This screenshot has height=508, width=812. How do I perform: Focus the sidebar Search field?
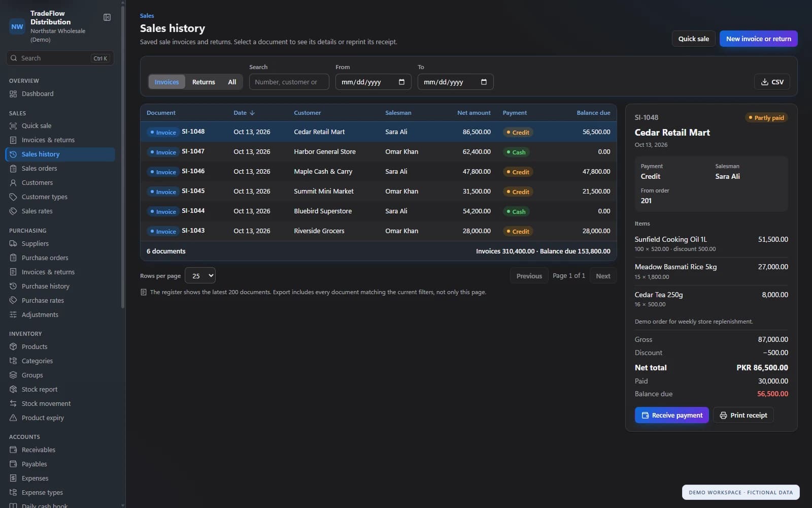click(60, 58)
